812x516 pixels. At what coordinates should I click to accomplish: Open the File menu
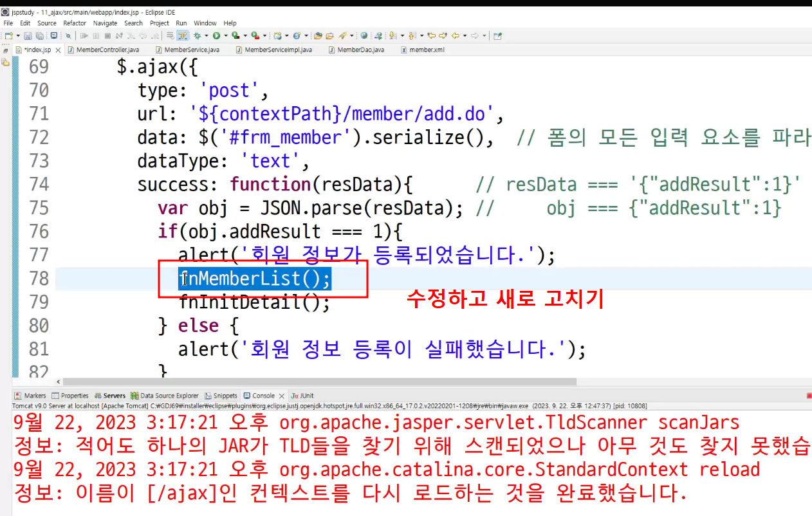8,23
